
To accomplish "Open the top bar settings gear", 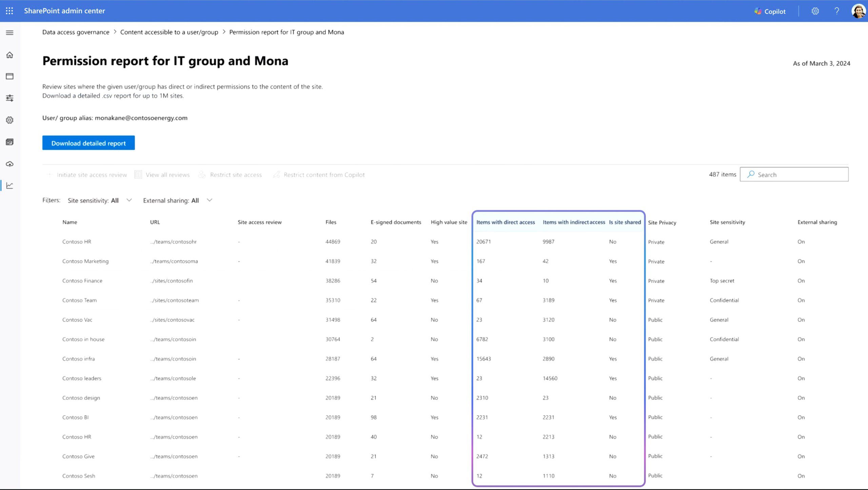I will [x=815, y=11].
